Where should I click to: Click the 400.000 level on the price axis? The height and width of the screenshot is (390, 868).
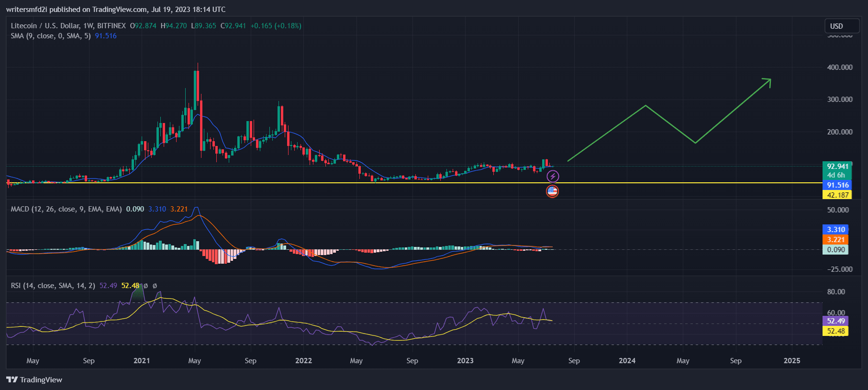(x=839, y=67)
